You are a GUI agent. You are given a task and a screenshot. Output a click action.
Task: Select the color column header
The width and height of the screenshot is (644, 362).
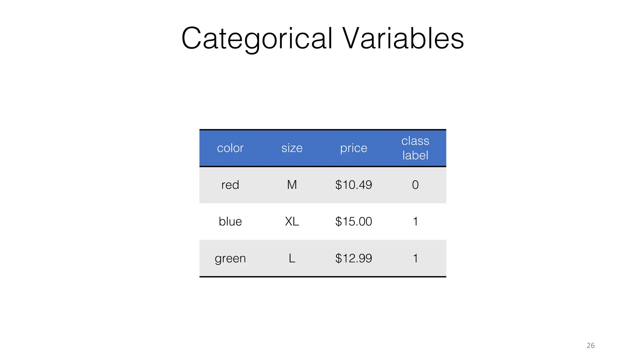pos(230,148)
